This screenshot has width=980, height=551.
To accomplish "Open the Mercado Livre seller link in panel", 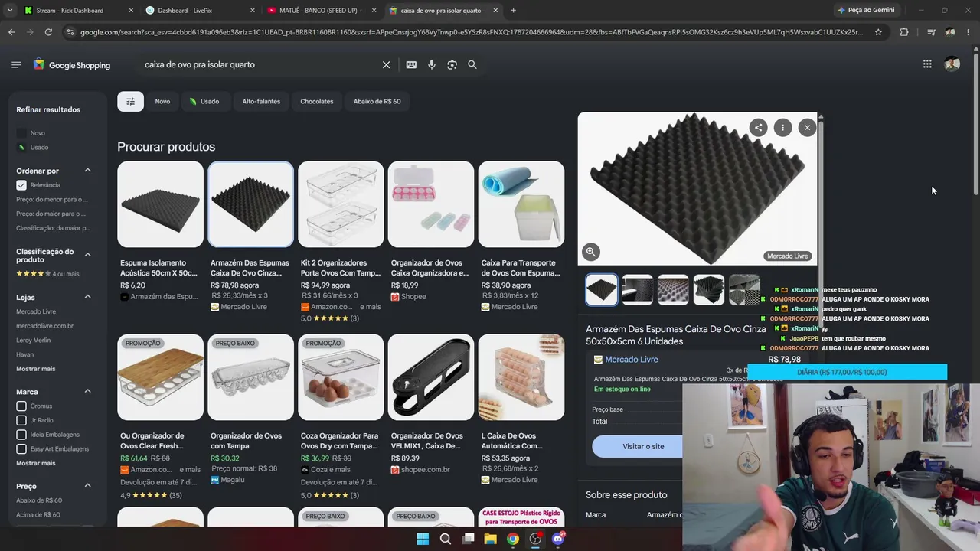I will click(631, 360).
